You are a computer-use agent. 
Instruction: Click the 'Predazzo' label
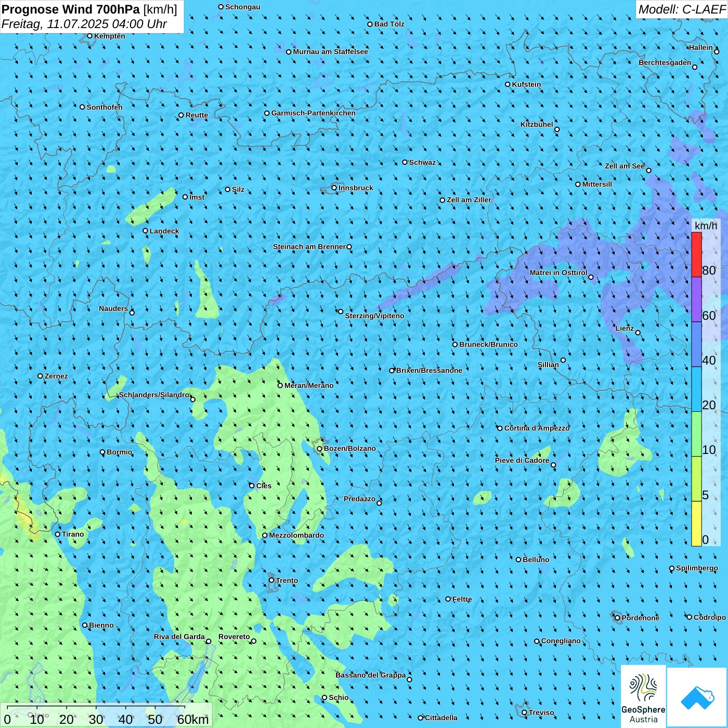[359, 499]
